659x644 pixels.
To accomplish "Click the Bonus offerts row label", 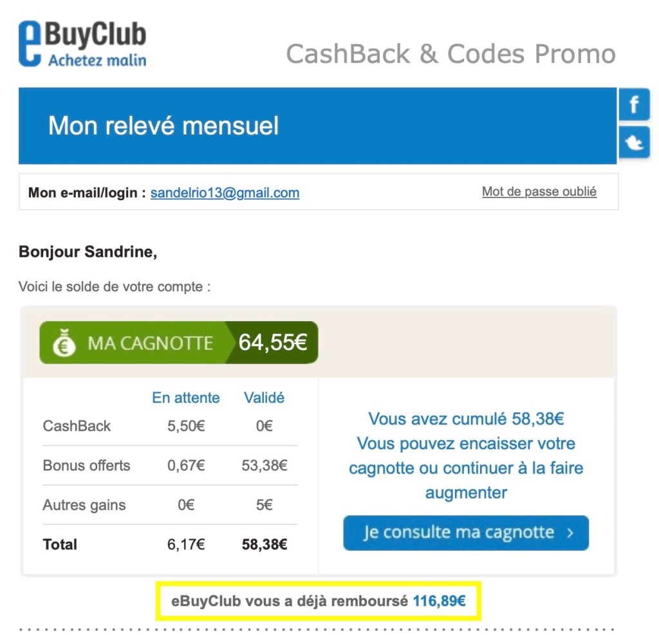I will click(x=87, y=465).
